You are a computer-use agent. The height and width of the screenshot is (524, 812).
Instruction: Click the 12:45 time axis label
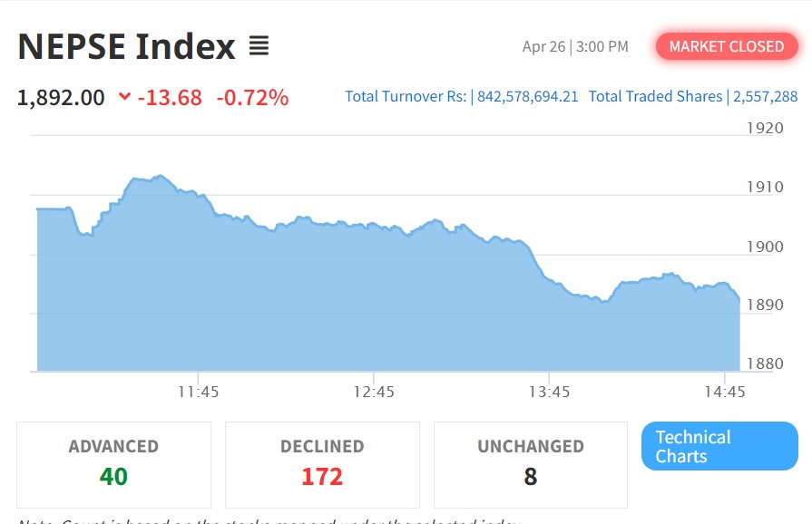tap(374, 393)
